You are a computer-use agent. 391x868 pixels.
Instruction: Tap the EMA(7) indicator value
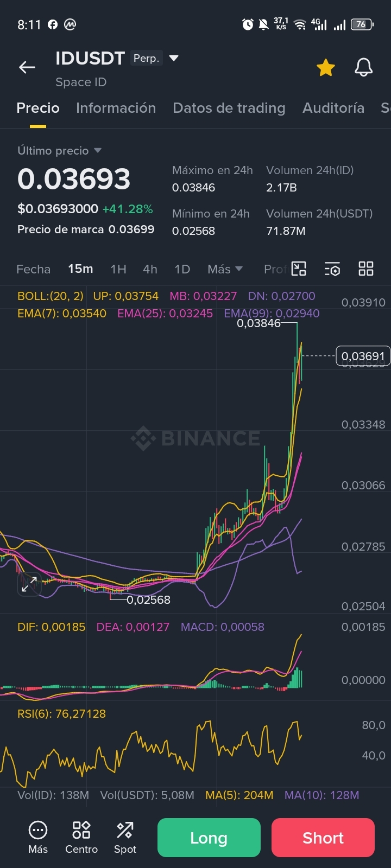coord(62,313)
